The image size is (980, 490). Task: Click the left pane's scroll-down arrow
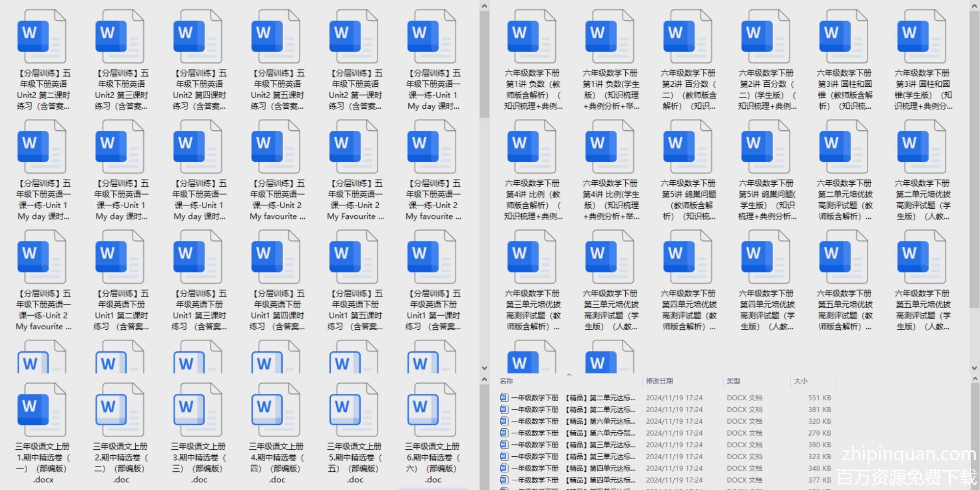tap(484, 368)
